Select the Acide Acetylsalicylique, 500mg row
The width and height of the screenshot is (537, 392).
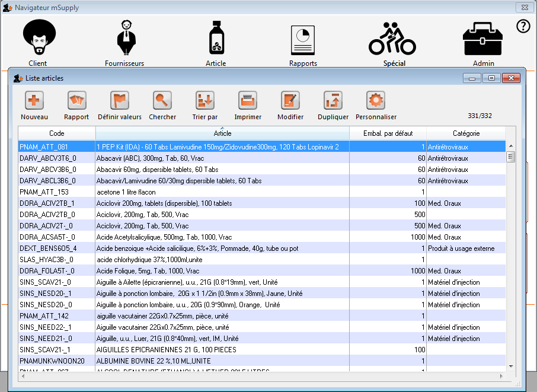262,237
